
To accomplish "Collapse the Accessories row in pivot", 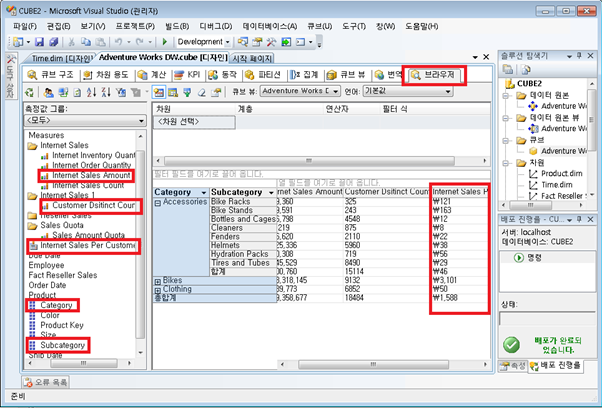I will (x=157, y=203).
